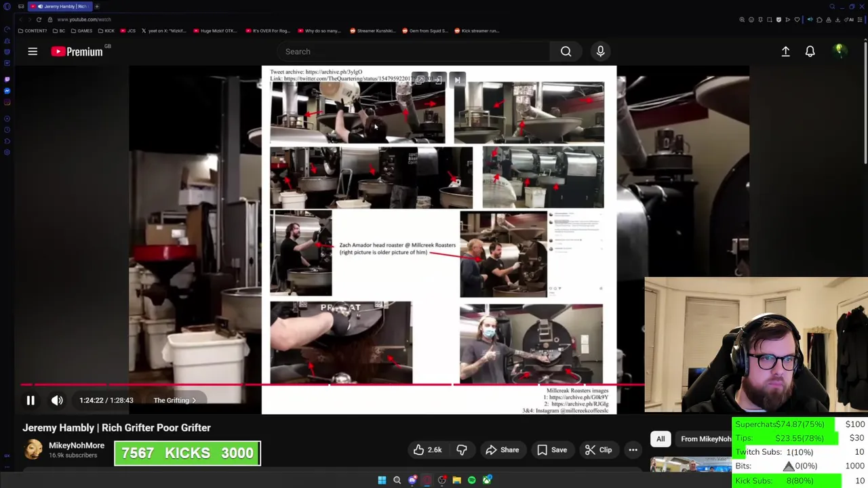Open the YouTube hamburger guide menu
The image size is (868, 488).
point(33,52)
